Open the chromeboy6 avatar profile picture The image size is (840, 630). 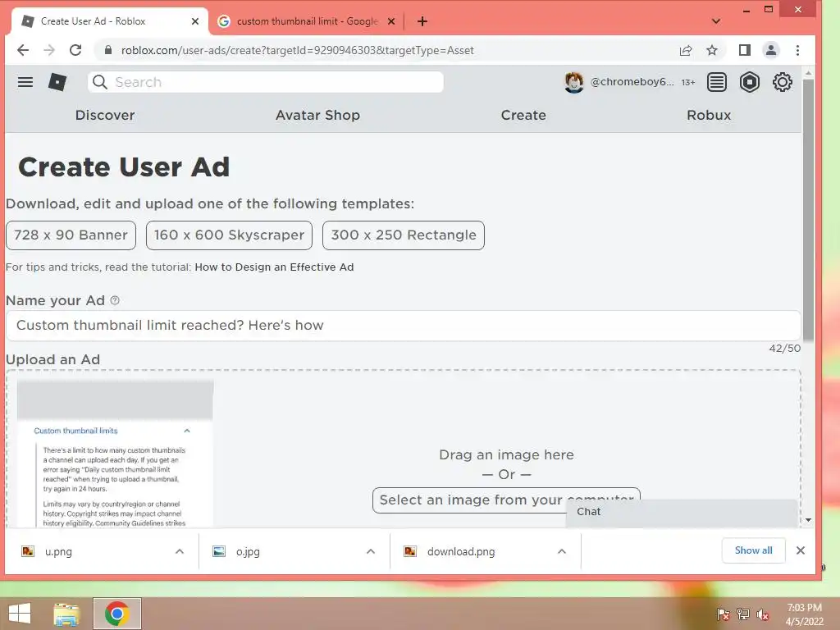(573, 82)
